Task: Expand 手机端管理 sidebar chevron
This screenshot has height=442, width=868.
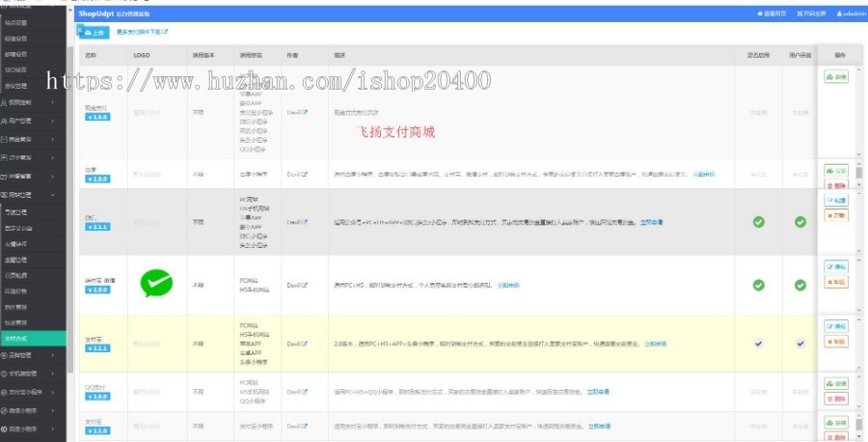Action: click(x=53, y=373)
